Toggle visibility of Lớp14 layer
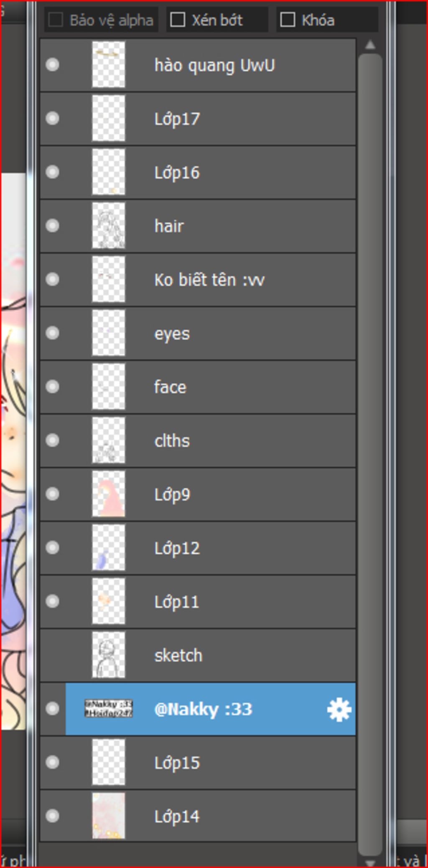The height and width of the screenshot is (868, 428). (x=52, y=816)
